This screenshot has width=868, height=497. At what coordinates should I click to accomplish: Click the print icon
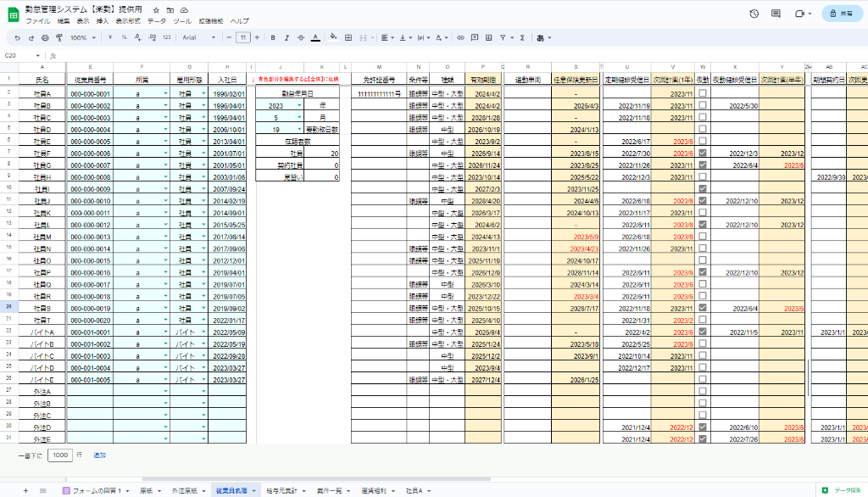coord(46,37)
